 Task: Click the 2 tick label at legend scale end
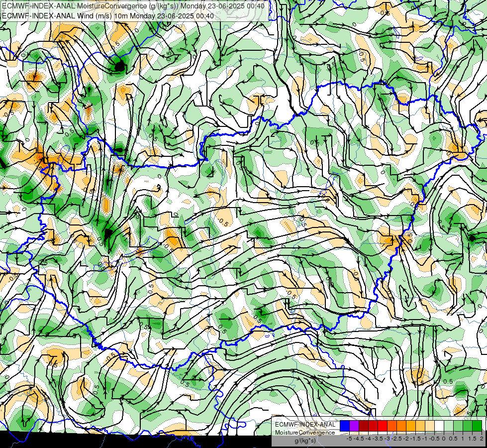(x=482, y=439)
